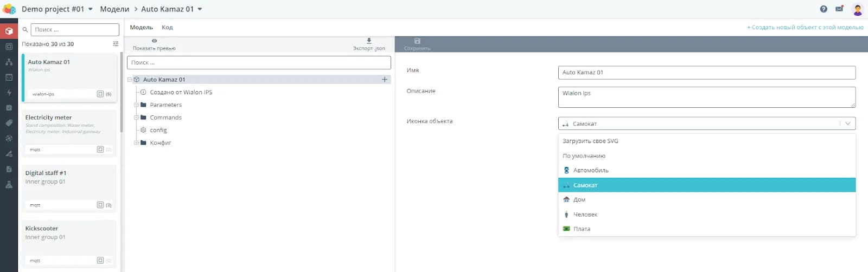The image size is (868, 272).
Task: Click the Имя name input field
Action: point(706,73)
